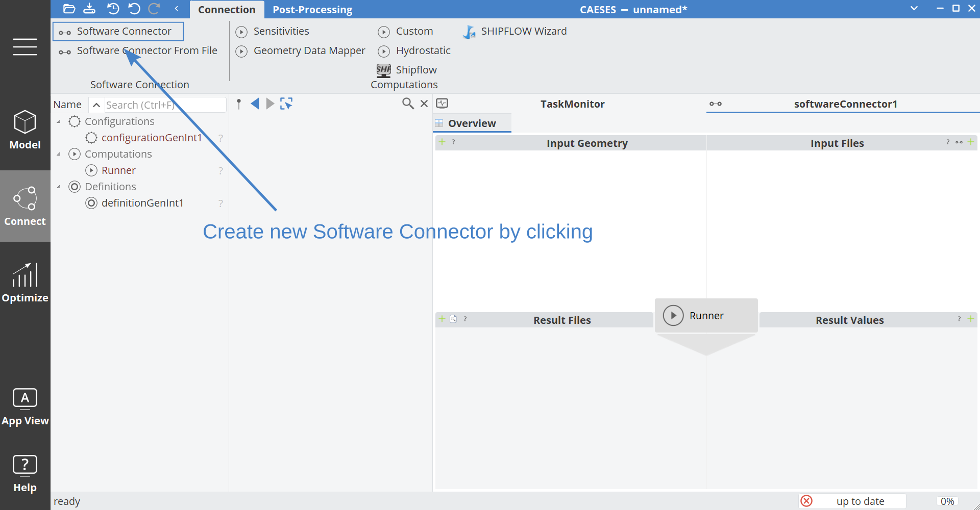The height and width of the screenshot is (510, 980).
Task: Click the object tree search field
Action: pyautogui.click(x=165, y=105)
